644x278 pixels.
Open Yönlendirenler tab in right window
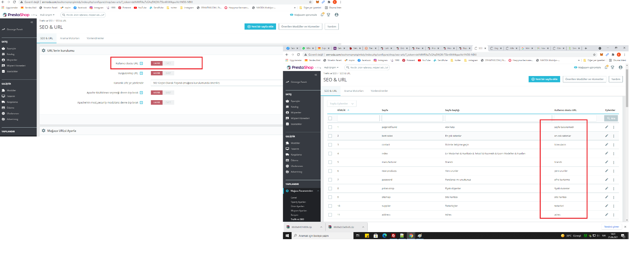[x=379, y=91]
